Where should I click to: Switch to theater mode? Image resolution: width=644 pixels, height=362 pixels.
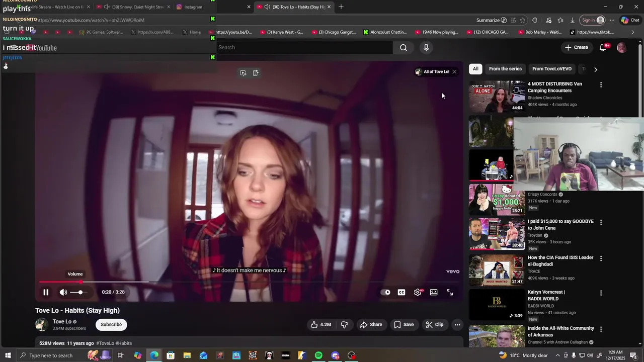click(x=434, y=292)
